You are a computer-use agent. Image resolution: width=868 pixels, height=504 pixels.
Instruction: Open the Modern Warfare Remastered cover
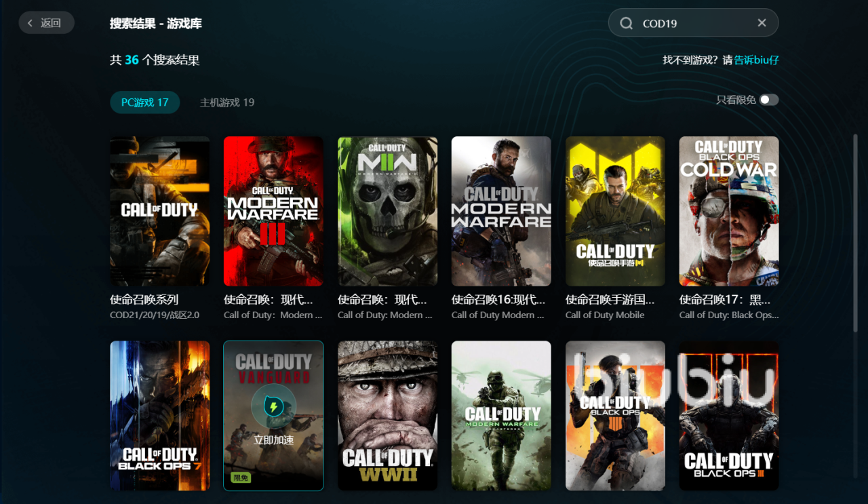tap(501, 415)
